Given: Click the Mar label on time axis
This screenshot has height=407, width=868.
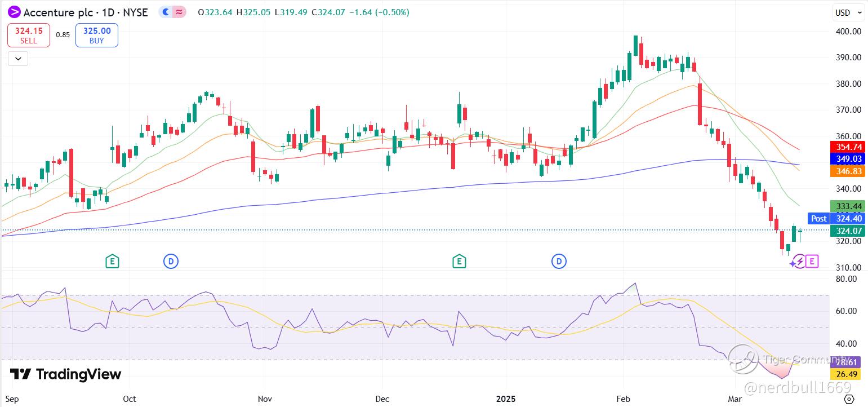Looking at the screenshot, I should [x=736, y=399].
